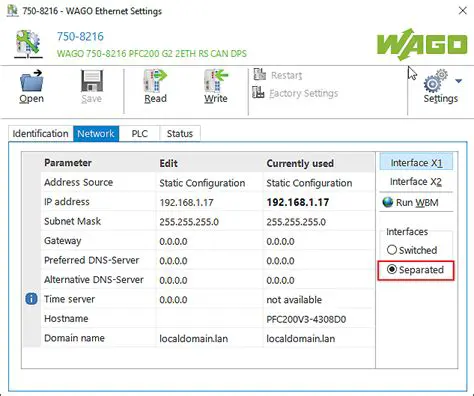Image resolution: width=474 pixels, height=396 pixels.
Task: Click the blue 750-8216 device heading
Action: click(80, 36)
